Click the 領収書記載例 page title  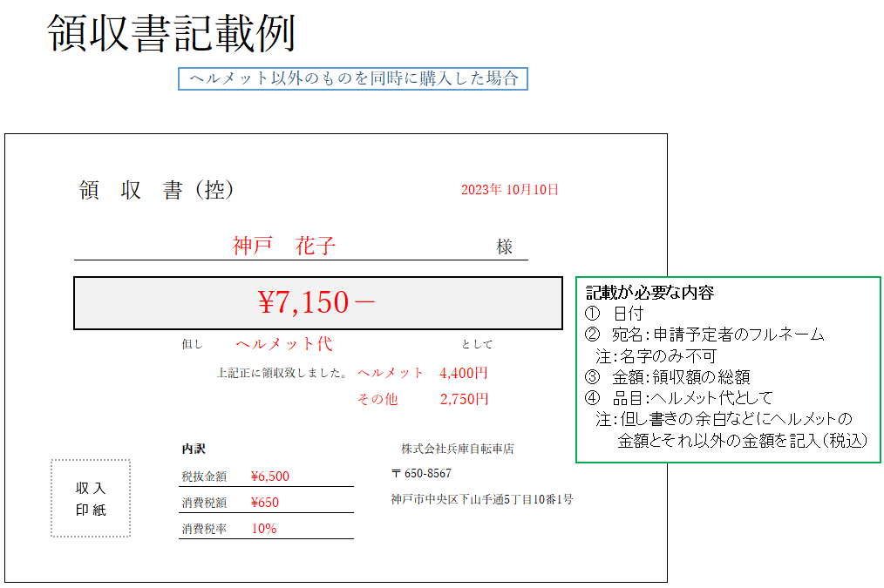click(171, 34)
